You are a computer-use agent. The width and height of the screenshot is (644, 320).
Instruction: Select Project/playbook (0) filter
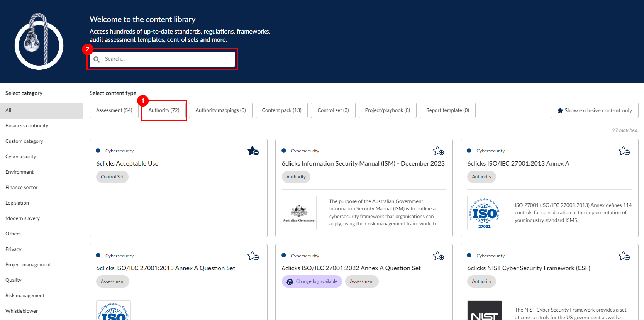[x=388, y=110]
